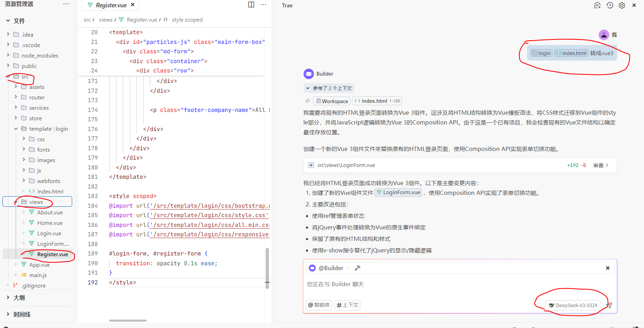The height and width of the screenshot is (328, 644).
Task: Open About.vue file
Action: pos(50,212)
